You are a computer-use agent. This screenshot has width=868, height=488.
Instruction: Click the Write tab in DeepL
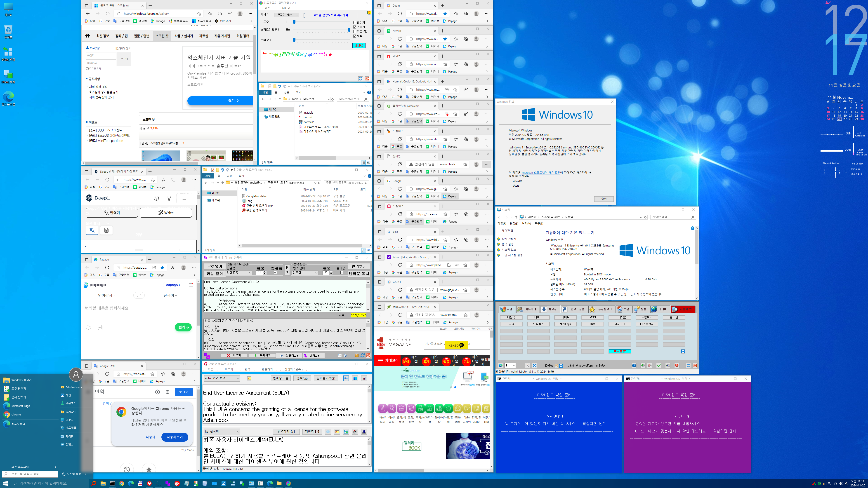pos(166,213)
